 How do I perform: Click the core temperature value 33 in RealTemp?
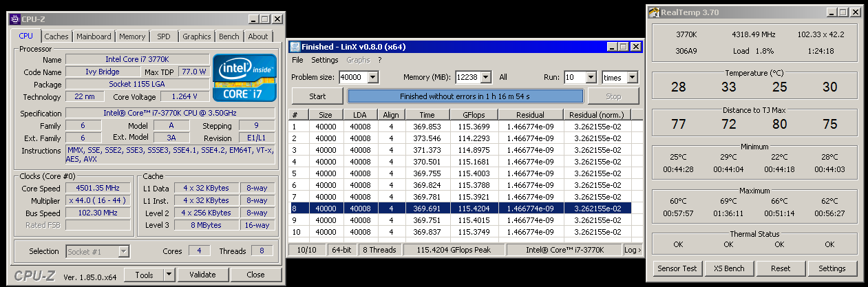729,87
